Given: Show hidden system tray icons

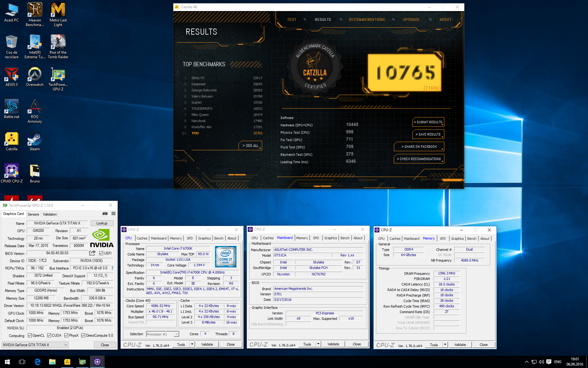Looking at the screenshot, I should tap(526, 362).
